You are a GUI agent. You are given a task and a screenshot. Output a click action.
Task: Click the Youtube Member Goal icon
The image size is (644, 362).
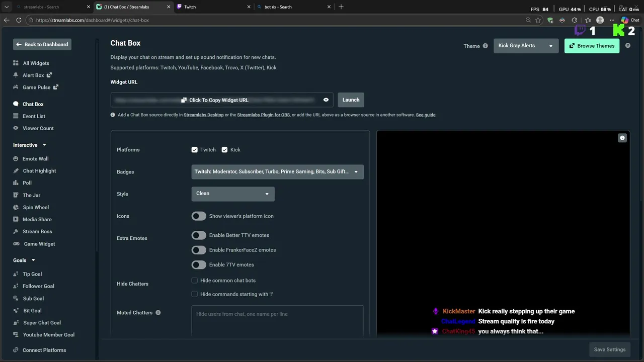tap(16, 335)
